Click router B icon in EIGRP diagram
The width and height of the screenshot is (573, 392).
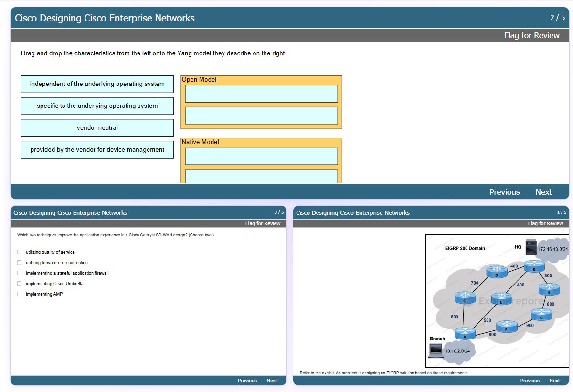click(534, 266)
